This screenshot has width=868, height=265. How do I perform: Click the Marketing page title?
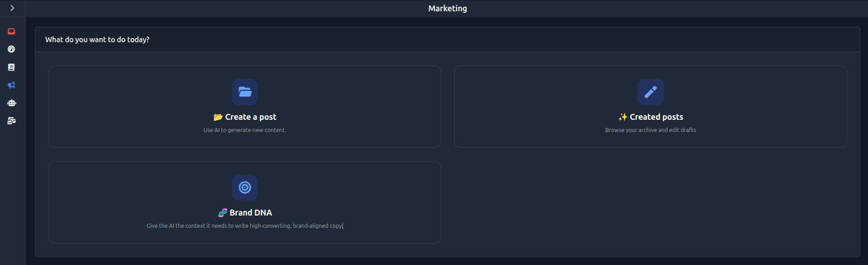(447, 8)
